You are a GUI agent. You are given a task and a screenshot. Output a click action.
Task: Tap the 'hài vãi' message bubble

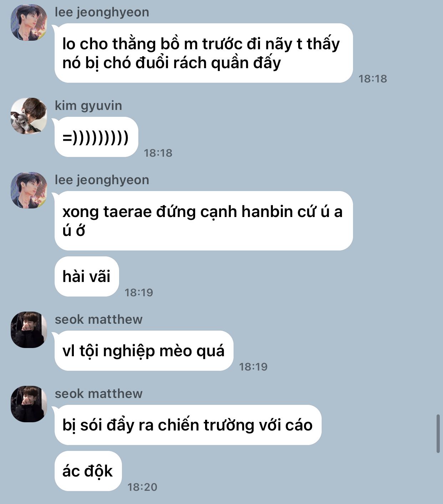tap(86, 276)
